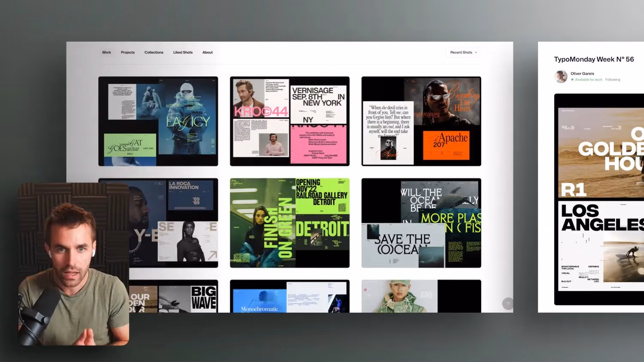View the Liked Shots tab
This screenshot has width=644, height=362.
click(x=183, y=52)
